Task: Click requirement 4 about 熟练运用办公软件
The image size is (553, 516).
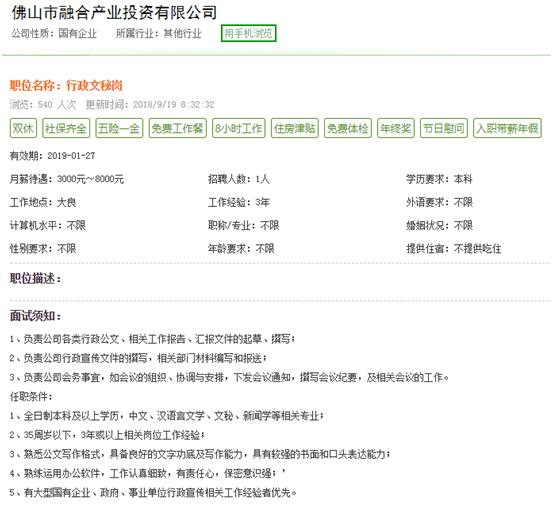Action: coord(147,473)
